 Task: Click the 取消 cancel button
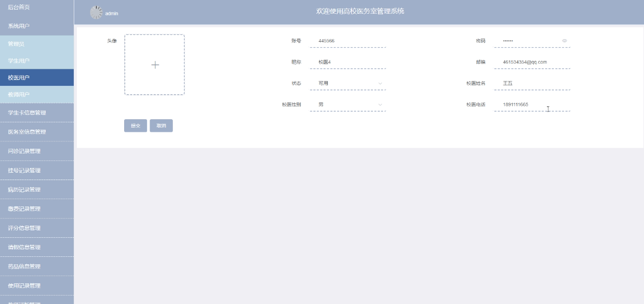pyautogui.click(x=161, y=126)
